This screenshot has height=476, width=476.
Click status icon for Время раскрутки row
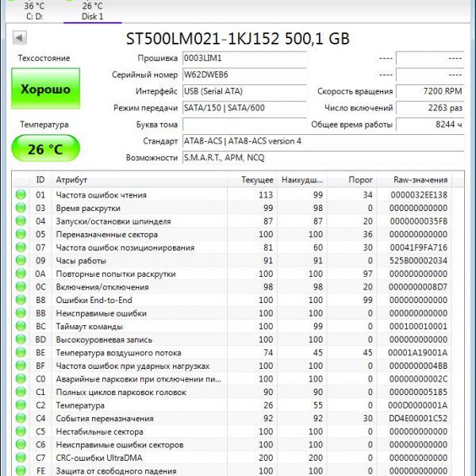pyautogui.click(x=21, y=208)
